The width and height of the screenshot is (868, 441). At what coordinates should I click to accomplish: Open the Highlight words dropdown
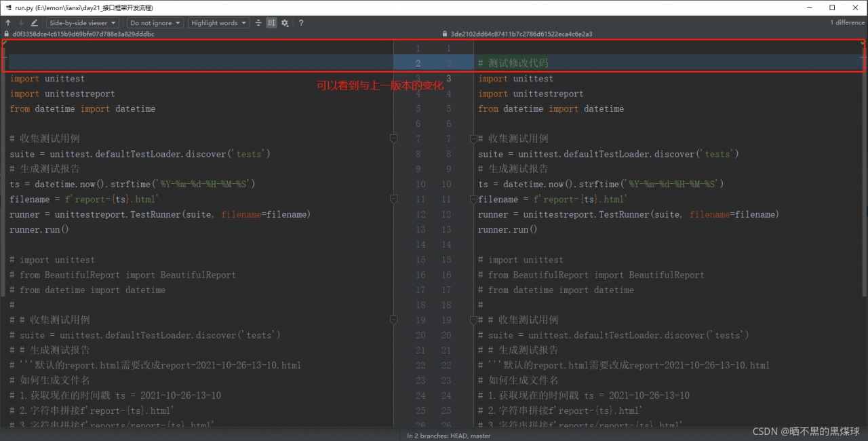click(219, 23)
